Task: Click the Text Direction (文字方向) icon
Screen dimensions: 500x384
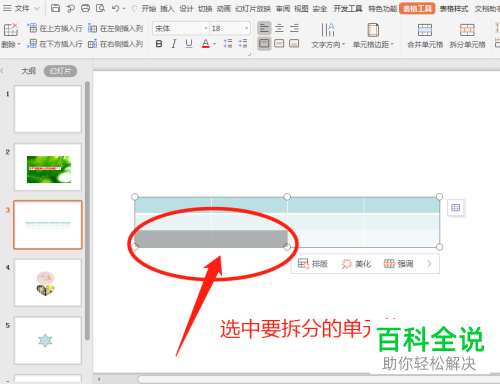Action: coord(328,30)
